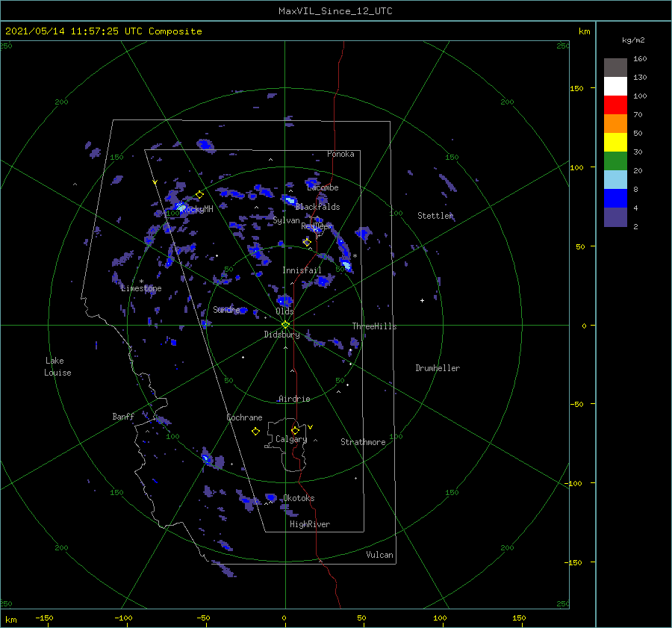The height and width of the screenshot is (628, 672).
Task: Select the orange 50-70 legend color
Action: coord(615,123)
